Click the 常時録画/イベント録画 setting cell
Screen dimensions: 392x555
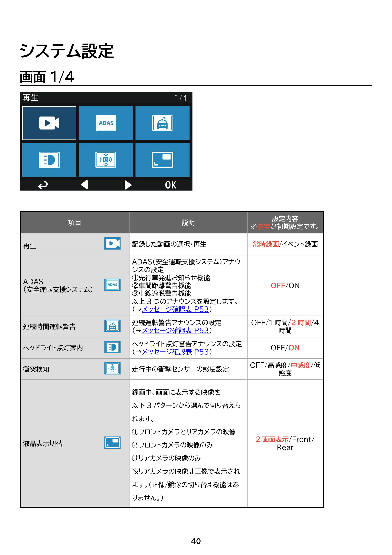285,244
